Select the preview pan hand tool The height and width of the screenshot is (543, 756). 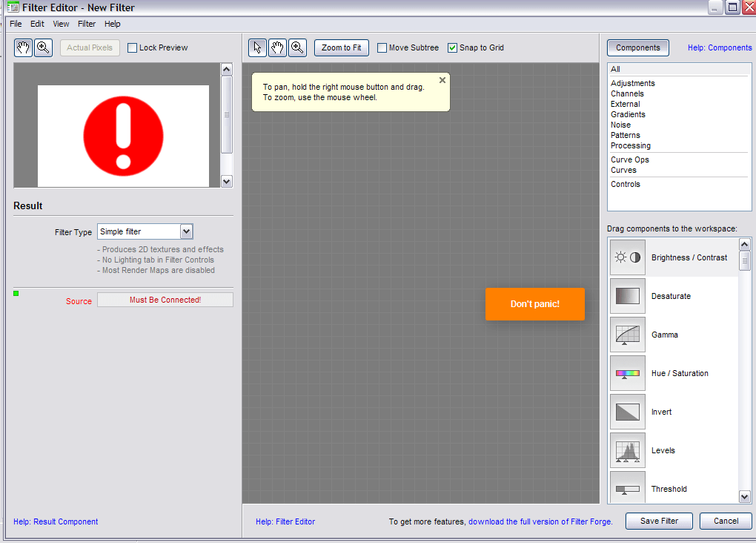pos(23,47)
